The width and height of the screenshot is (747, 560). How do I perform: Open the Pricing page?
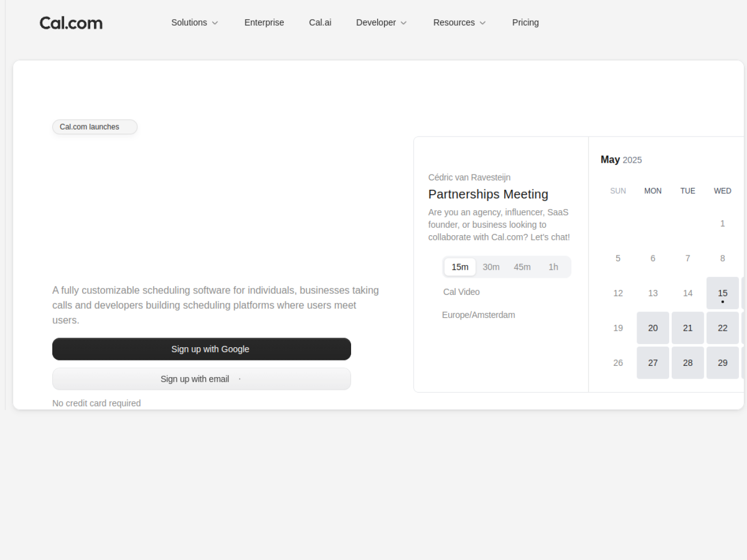[526, 22]
